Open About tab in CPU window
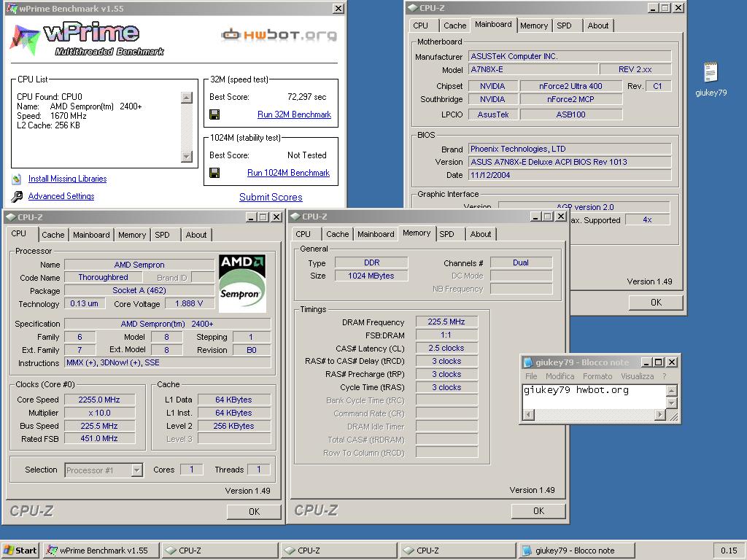Viewport: 747px width, 560px height. (196, 235)
